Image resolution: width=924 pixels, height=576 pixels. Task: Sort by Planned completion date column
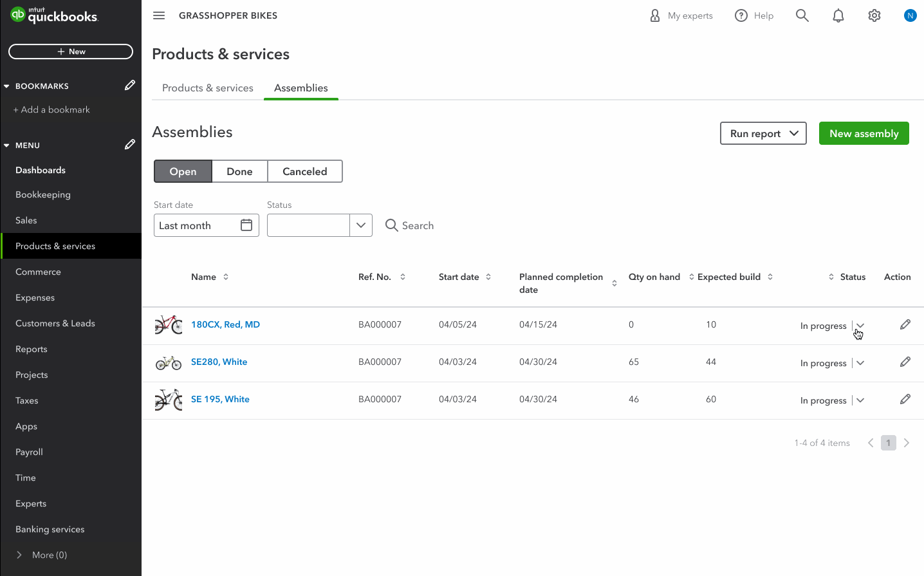pyautogui.click(x=614, y=283)
